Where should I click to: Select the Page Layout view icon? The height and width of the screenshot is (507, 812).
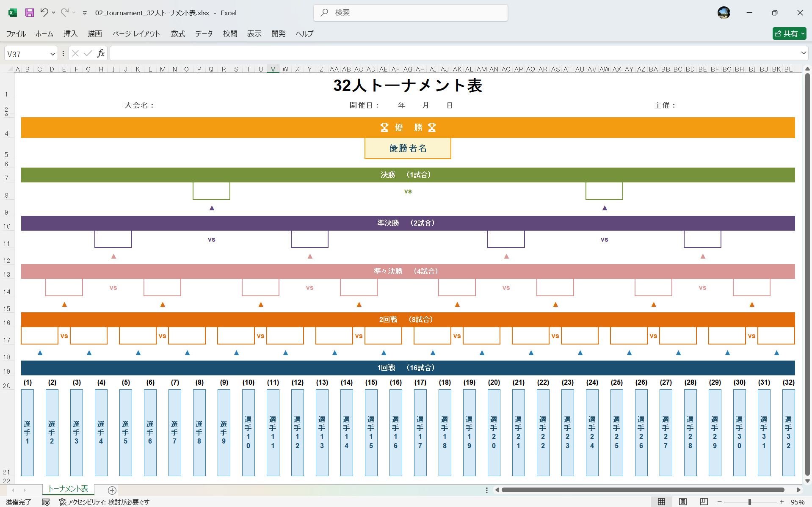click(683, 502)
